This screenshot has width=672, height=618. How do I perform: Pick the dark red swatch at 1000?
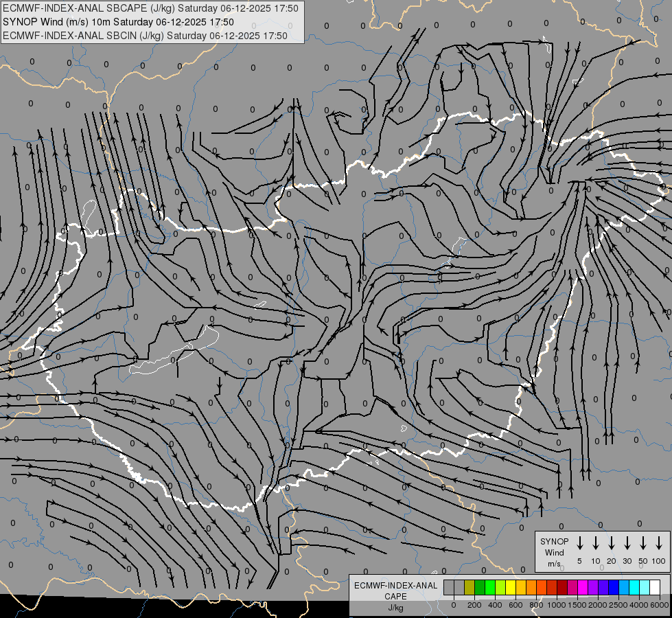click(562, 587)
